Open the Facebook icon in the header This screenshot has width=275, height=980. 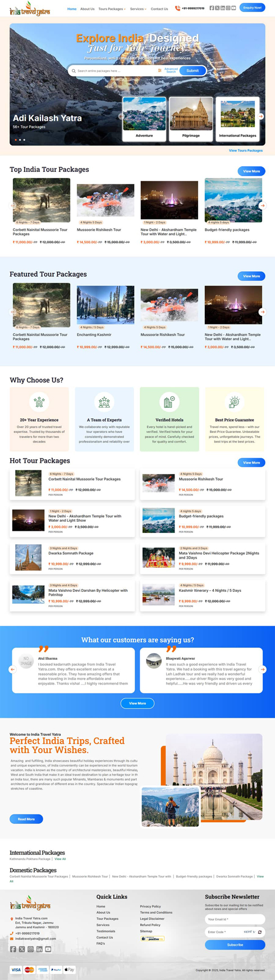coord(212,8)
